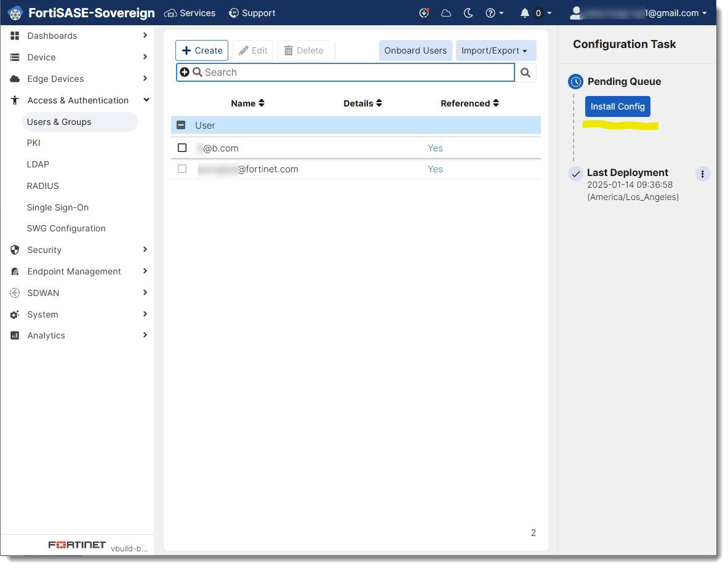Click the Install Config button
728x568 pixels.
click(x=617, y=106)
